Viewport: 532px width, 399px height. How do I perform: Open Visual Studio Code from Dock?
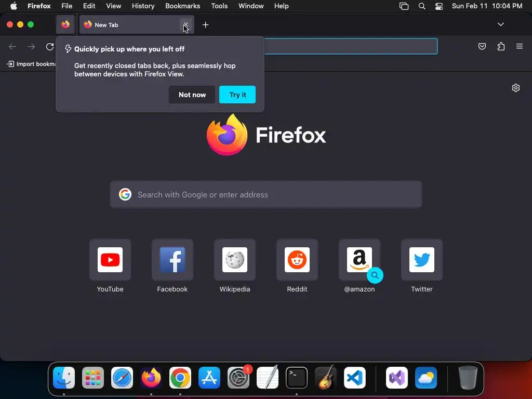[355, 378]
